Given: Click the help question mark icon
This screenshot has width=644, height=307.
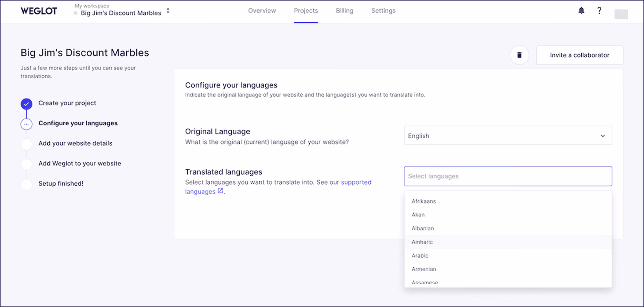Looking at the screenshot, I should click(599, 11).
